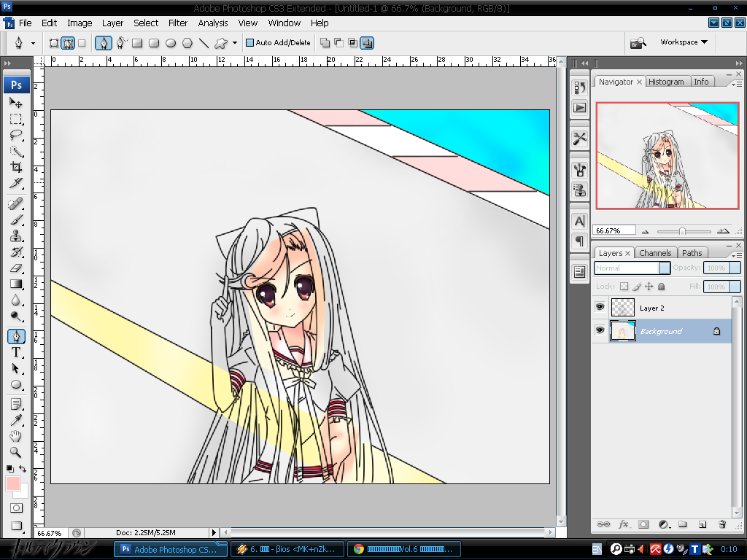The image size is (747, 560).
Task: Hide Layer 2 visibility eye
Action: (x=600, y=307)
